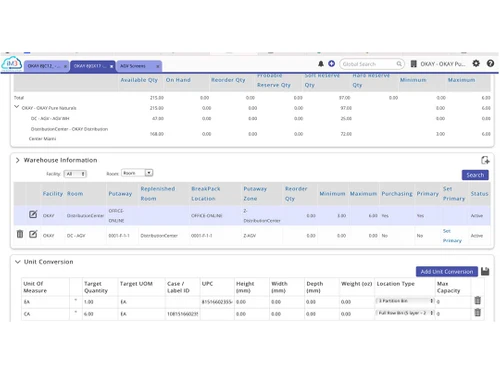The image size is (500, 375).
Task: Click the EA row Max Capacity field
Action: [453, 302]
